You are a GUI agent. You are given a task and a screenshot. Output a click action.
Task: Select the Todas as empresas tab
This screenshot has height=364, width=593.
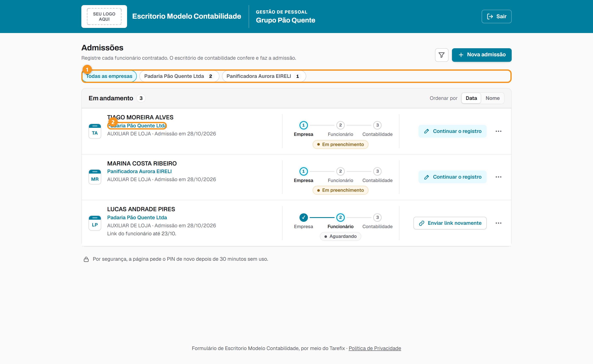[x=109, y=76]
